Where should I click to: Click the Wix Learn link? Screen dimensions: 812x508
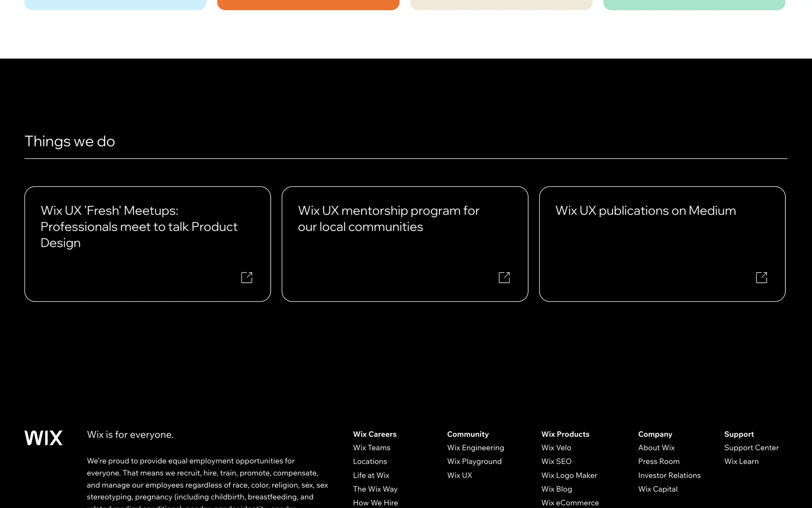pos(741,461)
